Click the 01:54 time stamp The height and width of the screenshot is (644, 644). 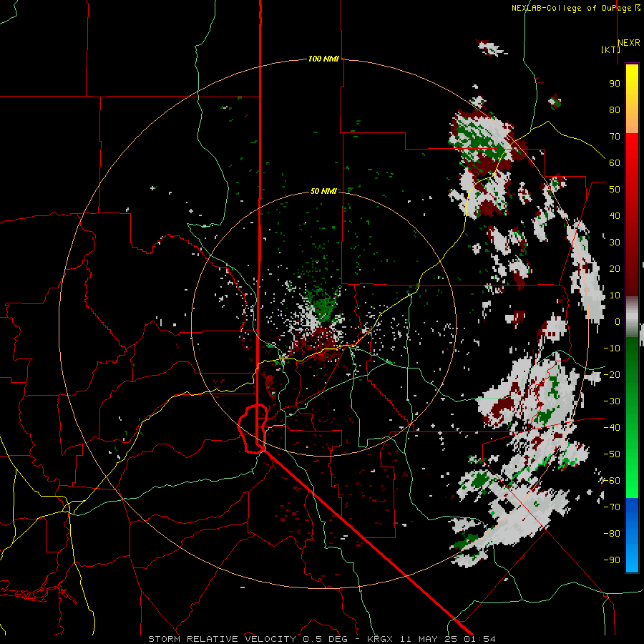coord(480,639)
